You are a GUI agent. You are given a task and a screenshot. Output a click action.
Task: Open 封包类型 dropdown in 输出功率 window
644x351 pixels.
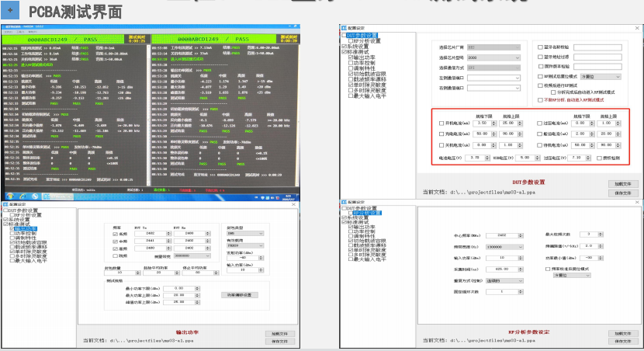pos(245,234)
